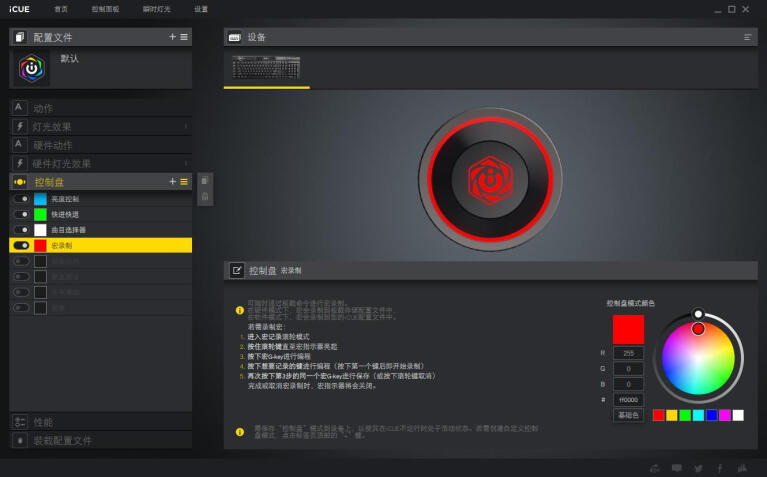This screenshot has width=767, height=477.
Task: Click the 设备 panel keyboard icon
Action: [235, 38]
